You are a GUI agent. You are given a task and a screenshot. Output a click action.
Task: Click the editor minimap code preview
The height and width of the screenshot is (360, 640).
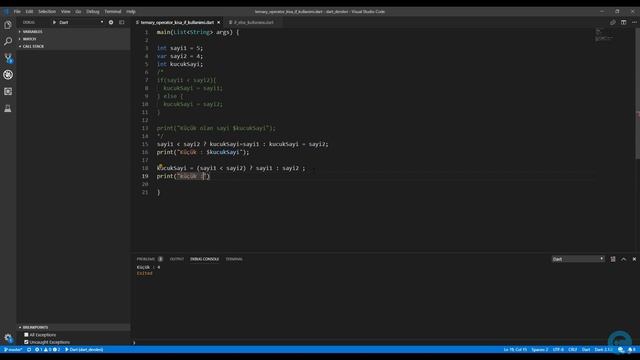click(604, 36)
